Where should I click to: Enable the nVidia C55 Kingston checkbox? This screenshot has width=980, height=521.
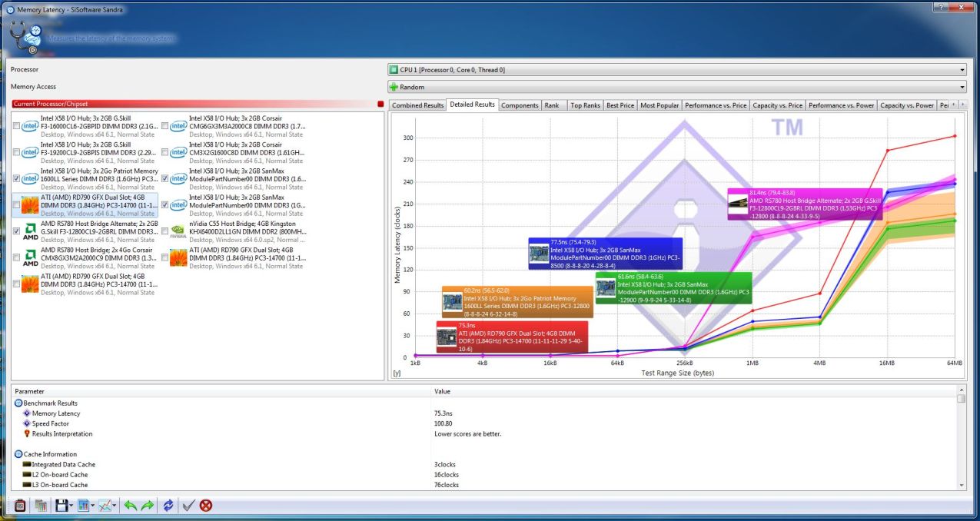(x=165, y=231)
